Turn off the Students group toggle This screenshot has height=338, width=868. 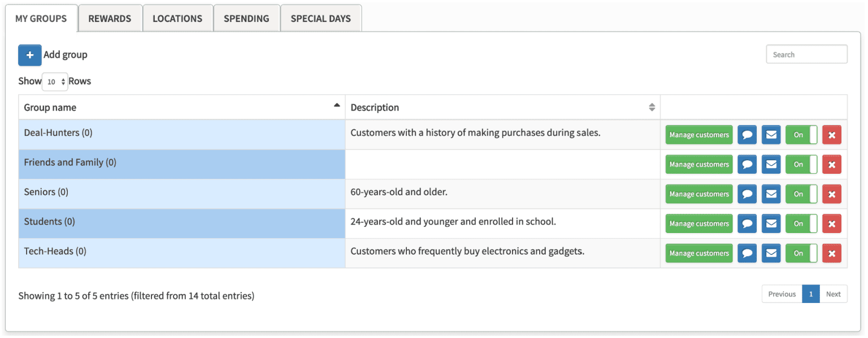pyautogui.click(x=801, y=224)
